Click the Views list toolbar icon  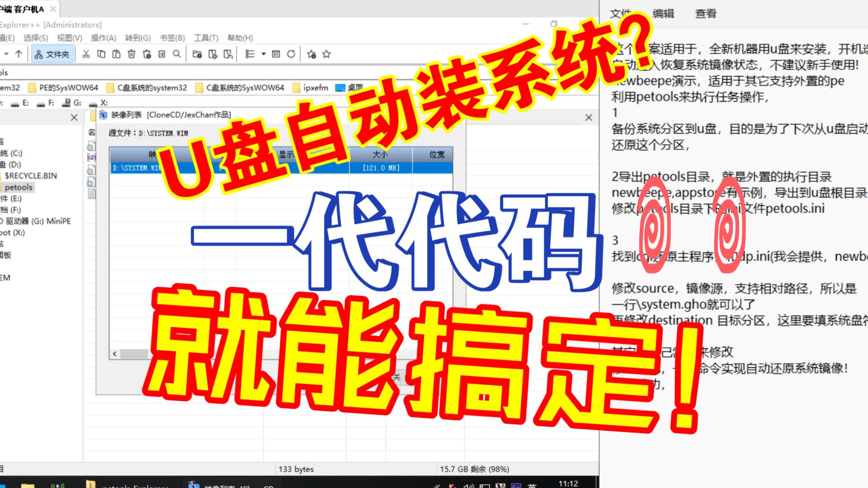click(x=250, y=54)
